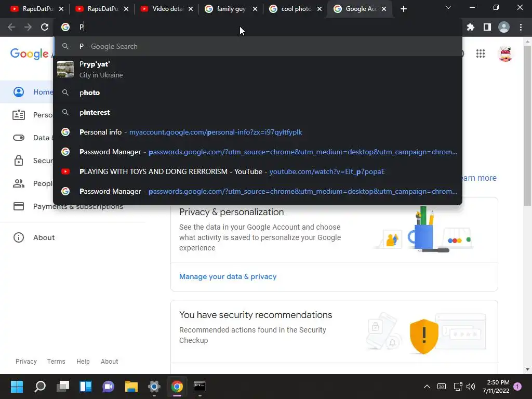Select the Pryp'yat' city suggestion
The width and height of the screenshot is (532, 399).
coord(258,70)
